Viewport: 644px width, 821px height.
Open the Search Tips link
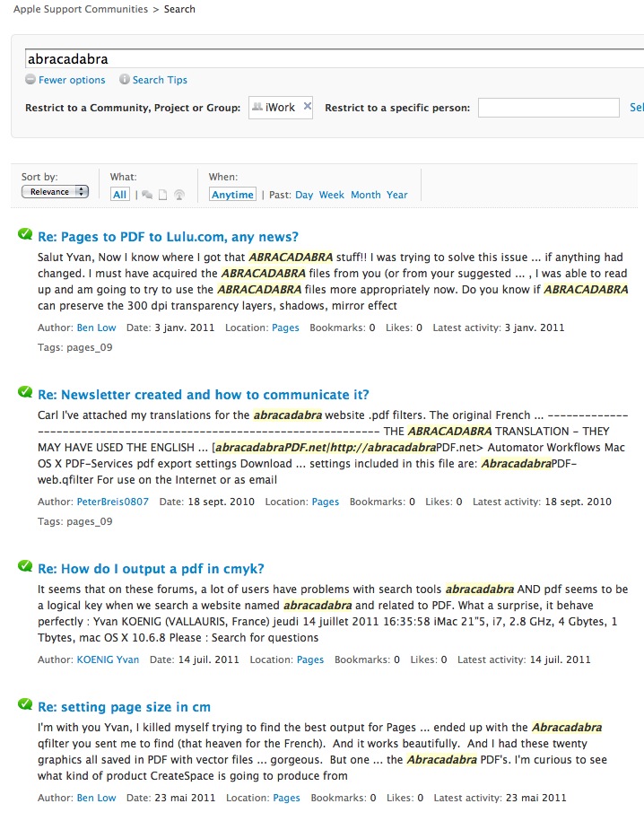tap(160, 80)
